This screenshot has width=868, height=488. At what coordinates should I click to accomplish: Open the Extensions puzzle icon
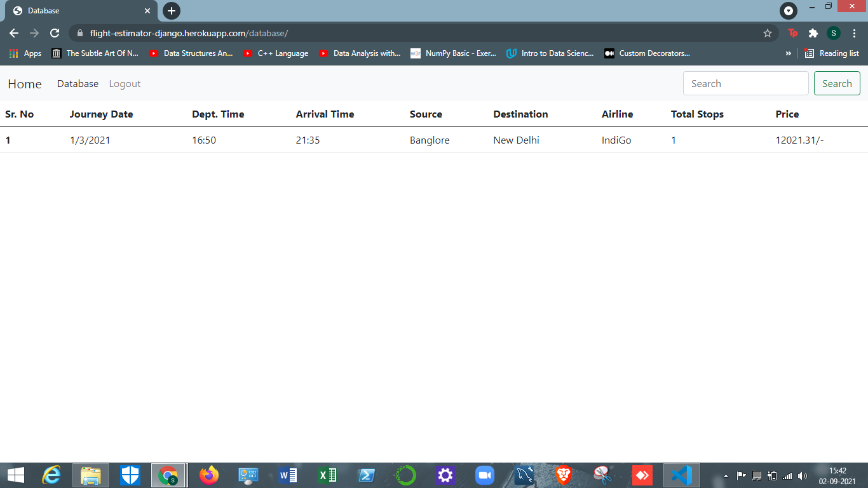coord(813,33)
